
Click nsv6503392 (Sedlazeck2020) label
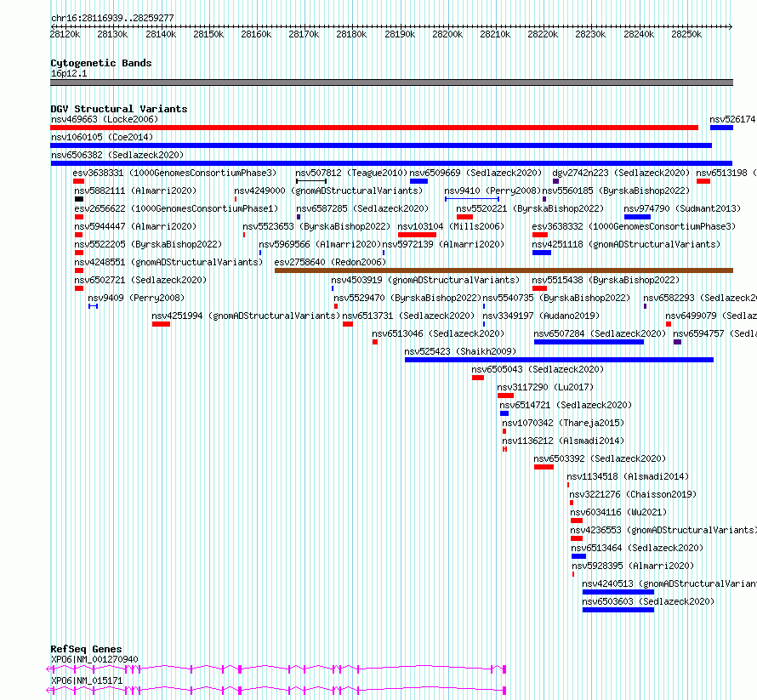600,458
